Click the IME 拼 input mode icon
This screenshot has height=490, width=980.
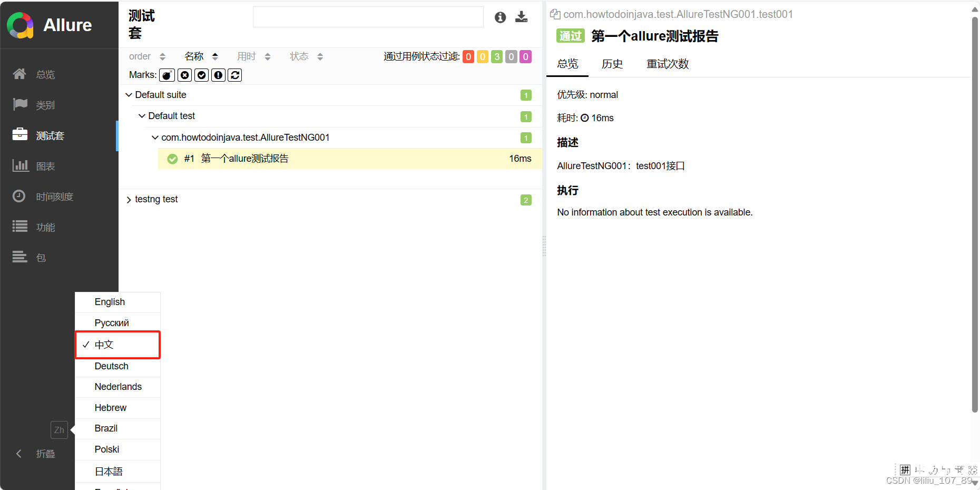click(x=905, y=469)
